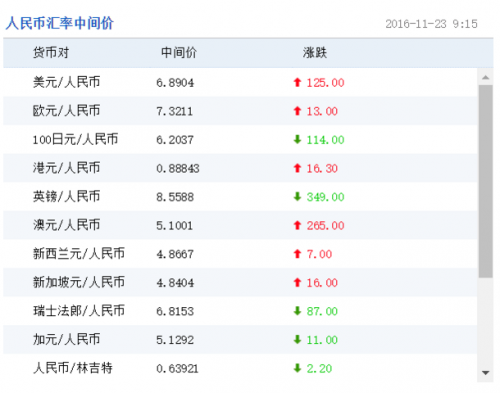Image resolution: width=500 pixels, height=393 pixels.
Task: Click the 8.5588 mid-price value
Action: point(175,197)
